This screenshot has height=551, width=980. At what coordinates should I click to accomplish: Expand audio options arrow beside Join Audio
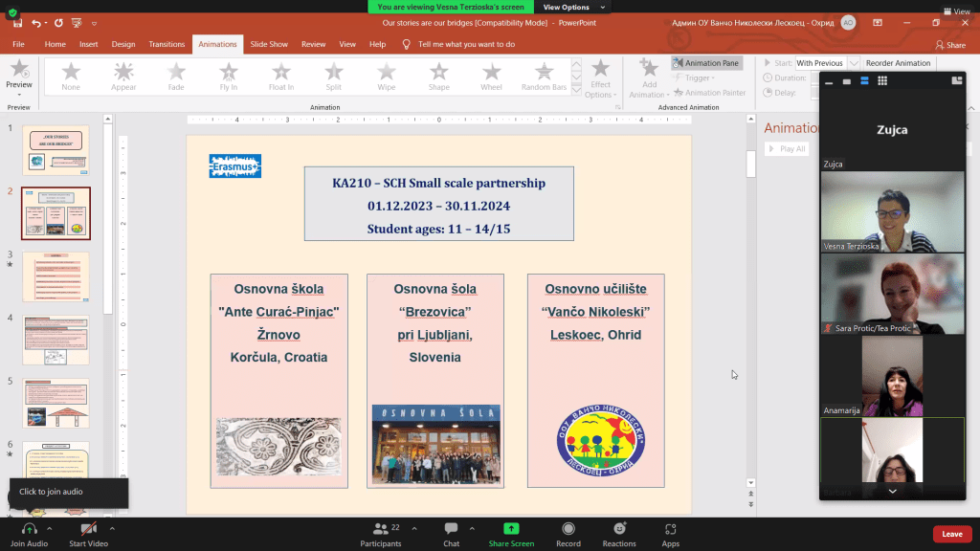coord(52,528)
